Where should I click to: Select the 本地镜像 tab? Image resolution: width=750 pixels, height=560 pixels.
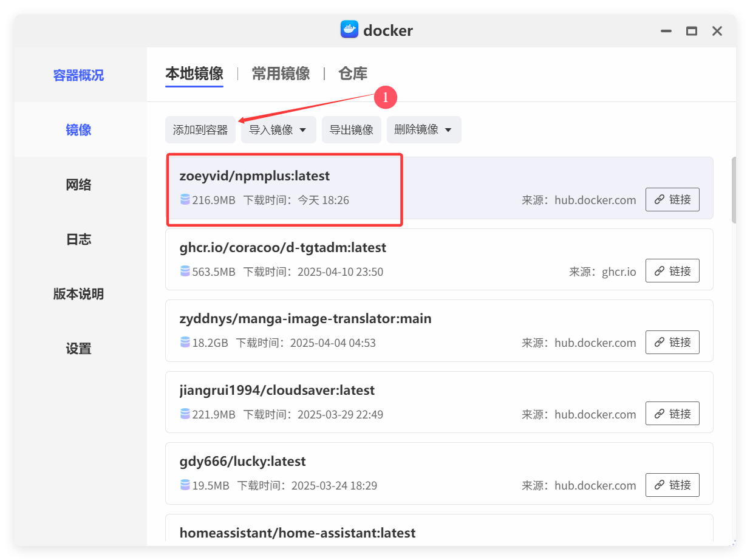194,73
